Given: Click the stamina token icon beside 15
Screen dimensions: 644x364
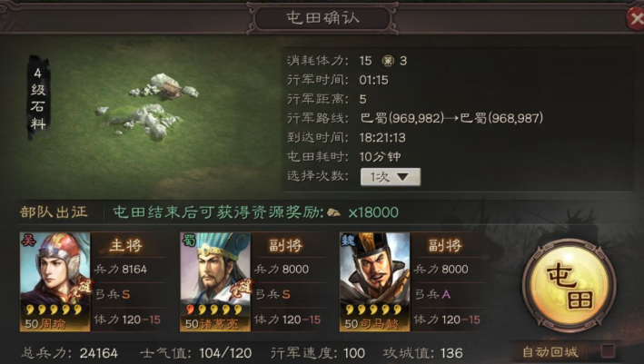Looking at the screenshot, I should 388,61.
